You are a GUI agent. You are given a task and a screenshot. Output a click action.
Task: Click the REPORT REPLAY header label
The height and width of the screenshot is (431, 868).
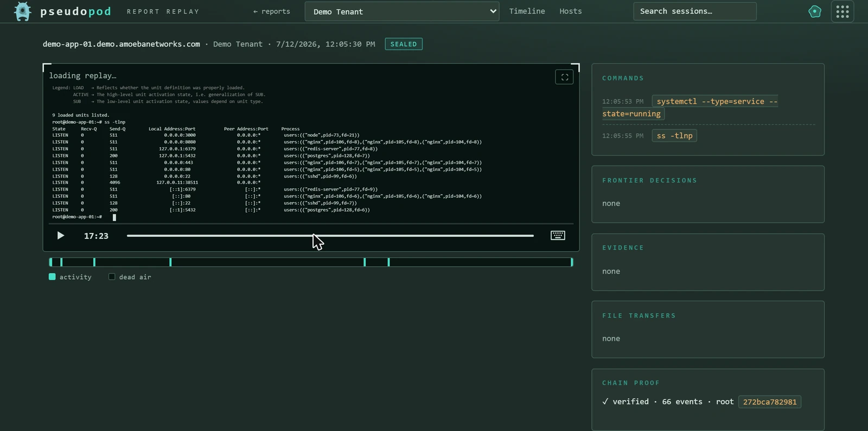[163, 11]
